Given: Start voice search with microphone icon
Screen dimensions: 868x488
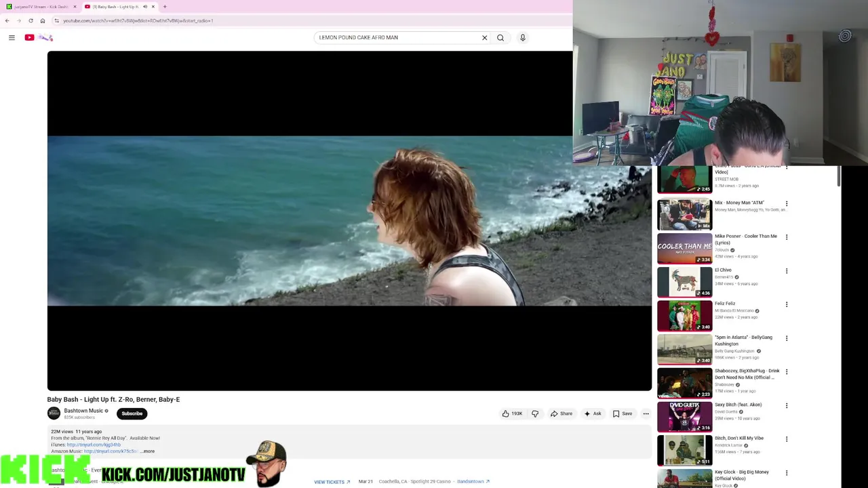Looking at the screenshot, I should point(523,38).
